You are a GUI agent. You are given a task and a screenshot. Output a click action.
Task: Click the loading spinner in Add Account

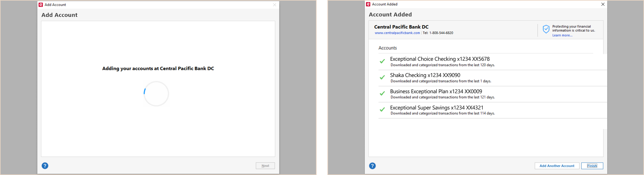[x=156, y=94]
